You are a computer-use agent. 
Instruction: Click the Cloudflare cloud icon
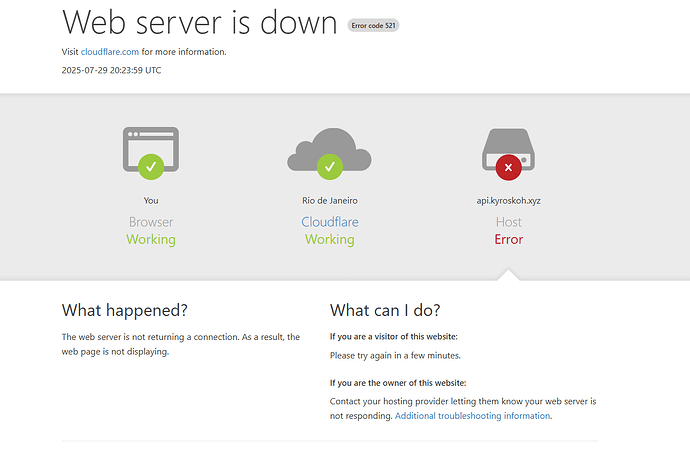330,153
